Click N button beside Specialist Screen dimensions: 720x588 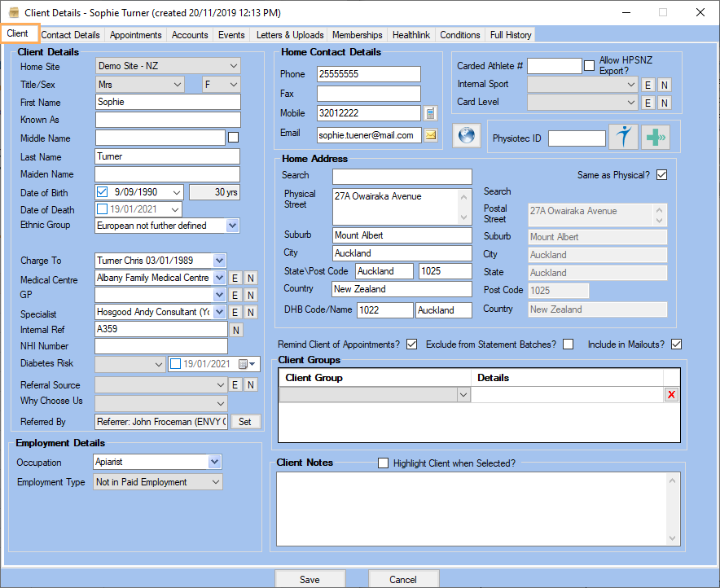click(x=250, y=313)
